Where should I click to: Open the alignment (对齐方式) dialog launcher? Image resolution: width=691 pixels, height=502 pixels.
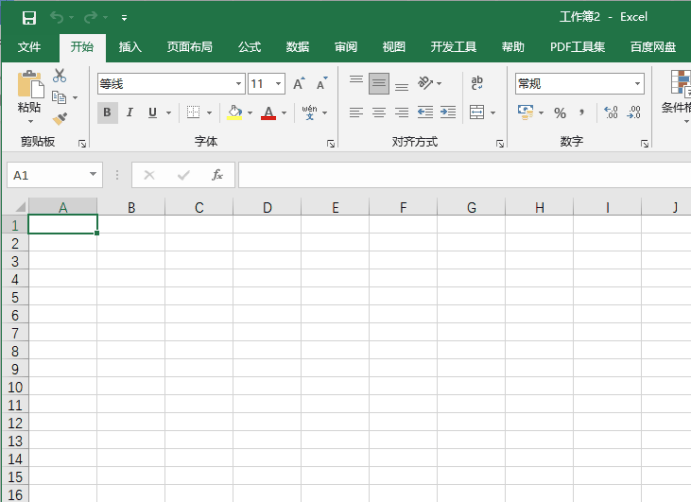500,144
